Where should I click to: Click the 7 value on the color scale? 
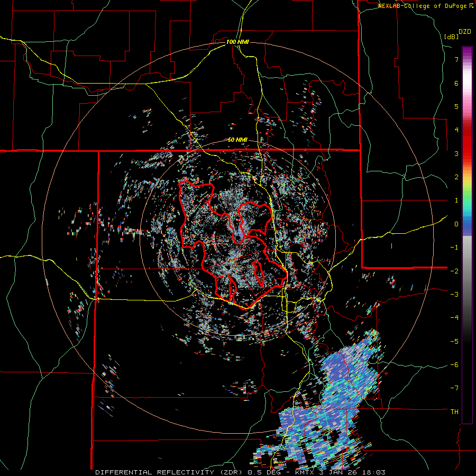pyautogui.click(x=456, y=59)
